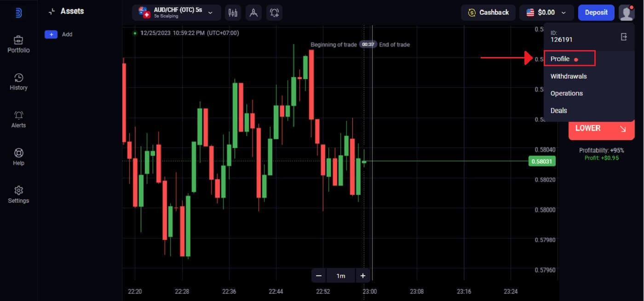The height and width of the screenshot is (301, 644).
Task: Open Operations in the user menu
Action: 567,93
